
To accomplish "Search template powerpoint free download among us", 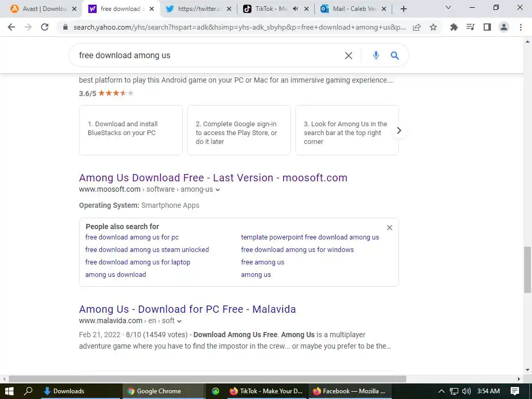I will 310,237.
